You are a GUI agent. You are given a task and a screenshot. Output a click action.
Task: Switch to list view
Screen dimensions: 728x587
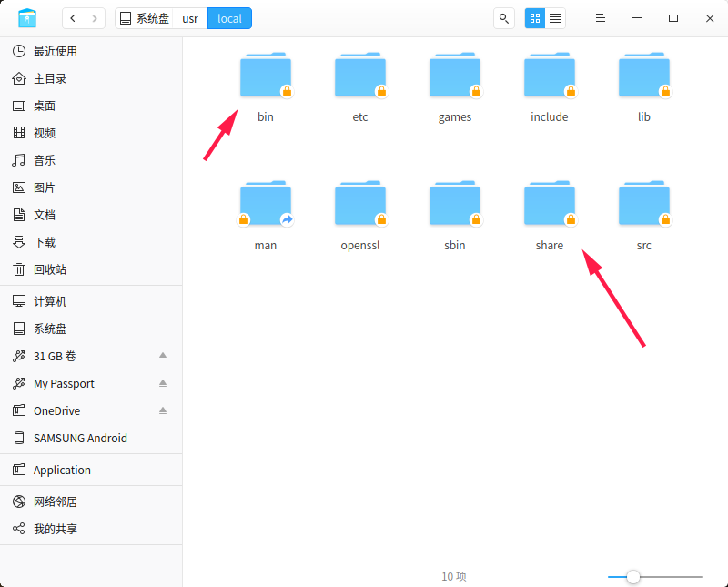555,18
